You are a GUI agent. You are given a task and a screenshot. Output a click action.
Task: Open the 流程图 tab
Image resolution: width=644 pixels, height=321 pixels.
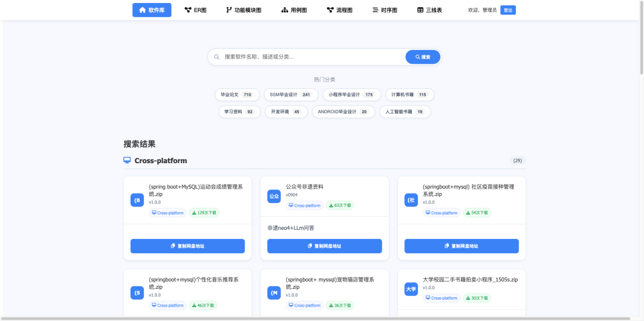[339, 10]
